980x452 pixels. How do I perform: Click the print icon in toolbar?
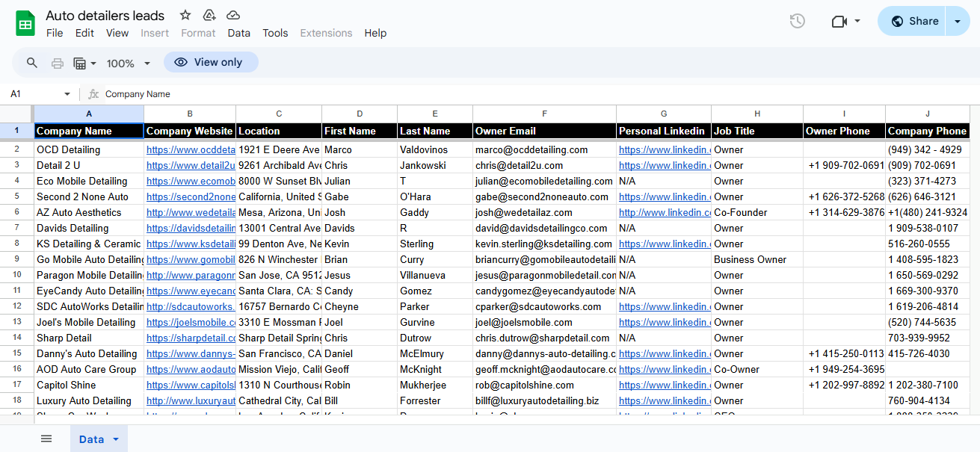(x=57, y=63)
